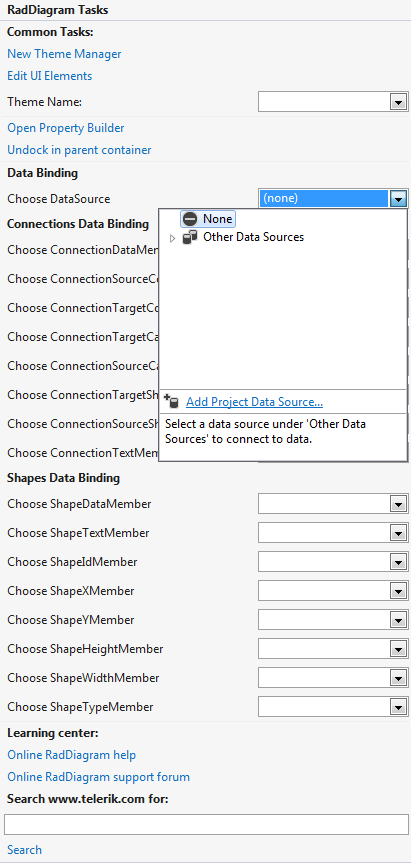Click the (none) DataSource value field
Screen dimensions: 411x863
(x=324, y=199)
